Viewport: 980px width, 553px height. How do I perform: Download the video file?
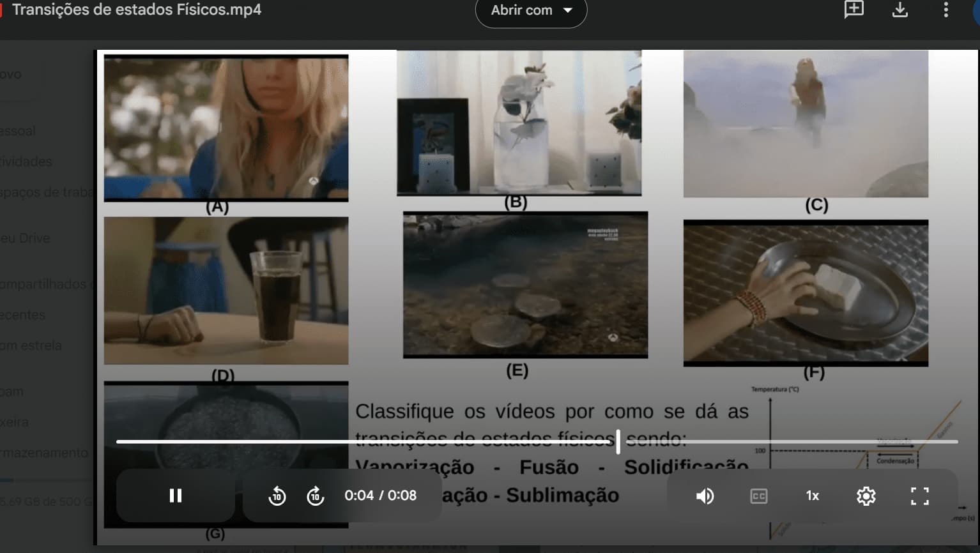(x=900, y=10)
